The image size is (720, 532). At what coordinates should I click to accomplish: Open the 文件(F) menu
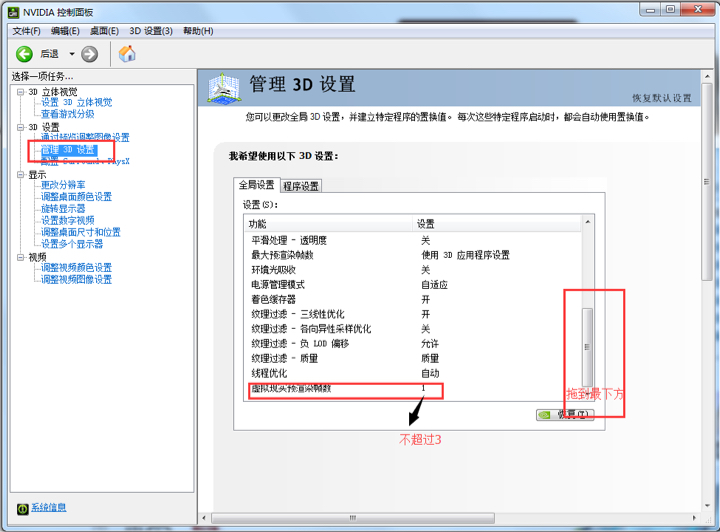pyautogui.click(x=26, y=31)
